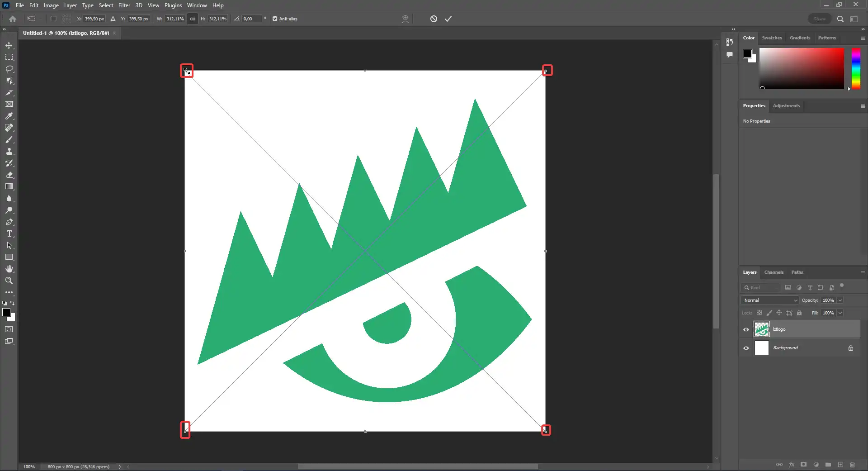Viewport: 868px width, 471px height.
Task: Cancel the transform operation
Action: coord(434,19)
